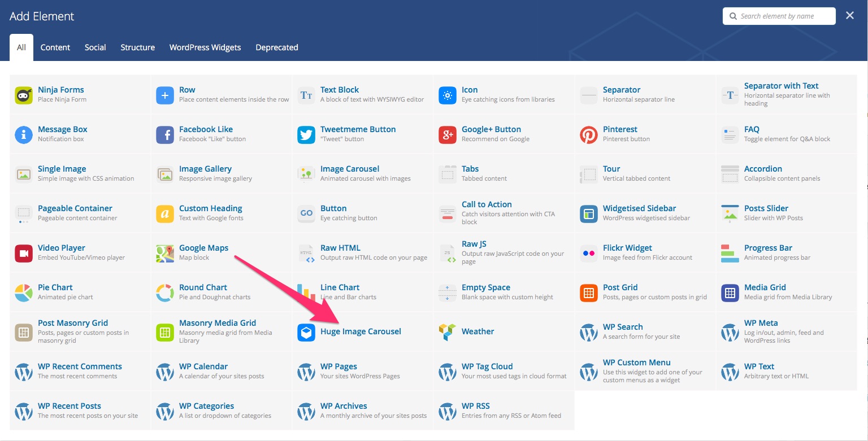The image size is (868, 441).
Task: Show the WordPress Widgets tab
Action: point(205,47)
